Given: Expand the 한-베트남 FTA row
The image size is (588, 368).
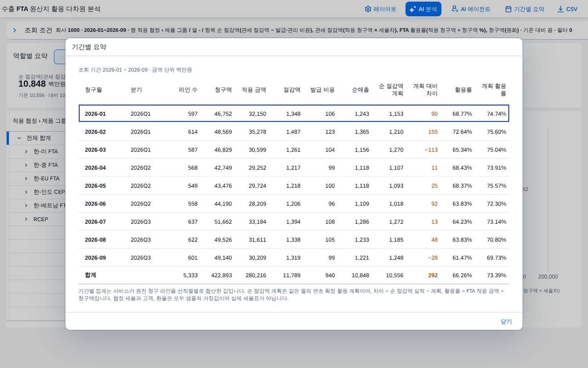Looking at the screenshot, I should [26, 206].
